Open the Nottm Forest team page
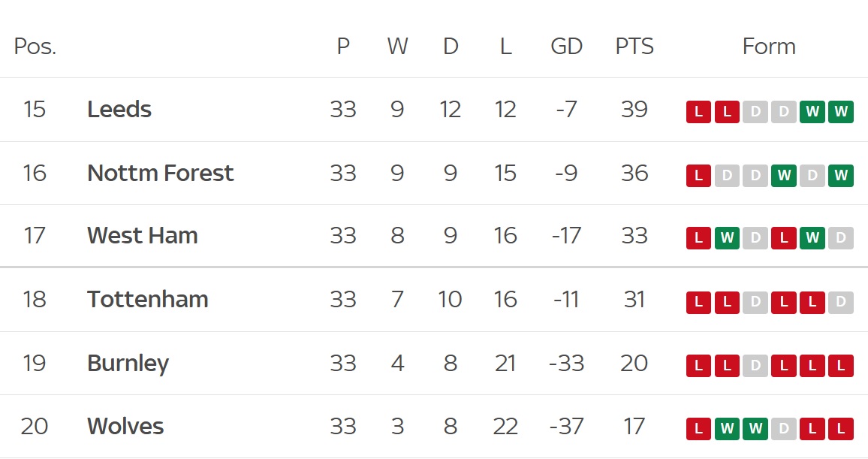This screenshot has height=459, width=868. [x=160, y=174]
